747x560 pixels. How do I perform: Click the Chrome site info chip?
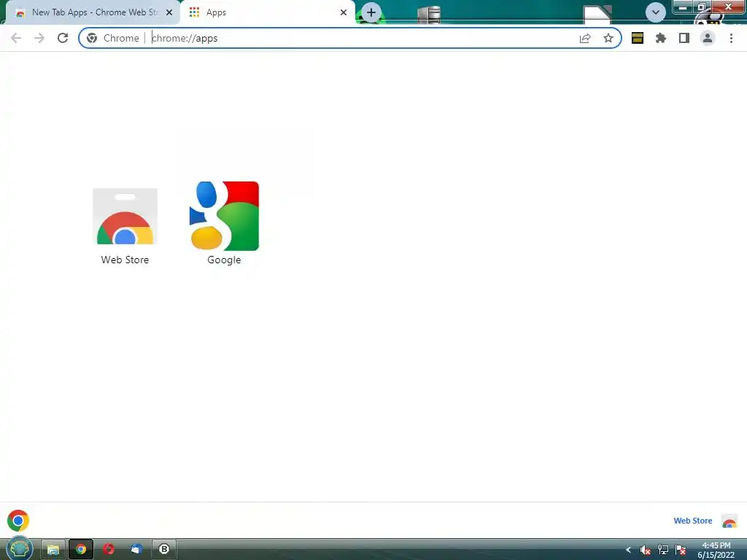(113, 38)
